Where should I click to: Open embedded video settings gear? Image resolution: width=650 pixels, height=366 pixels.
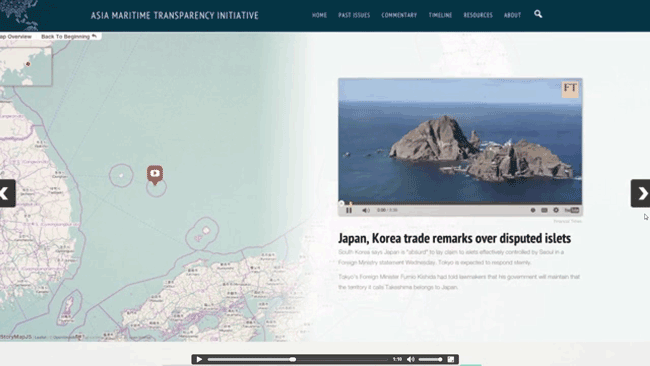point(556,210)
